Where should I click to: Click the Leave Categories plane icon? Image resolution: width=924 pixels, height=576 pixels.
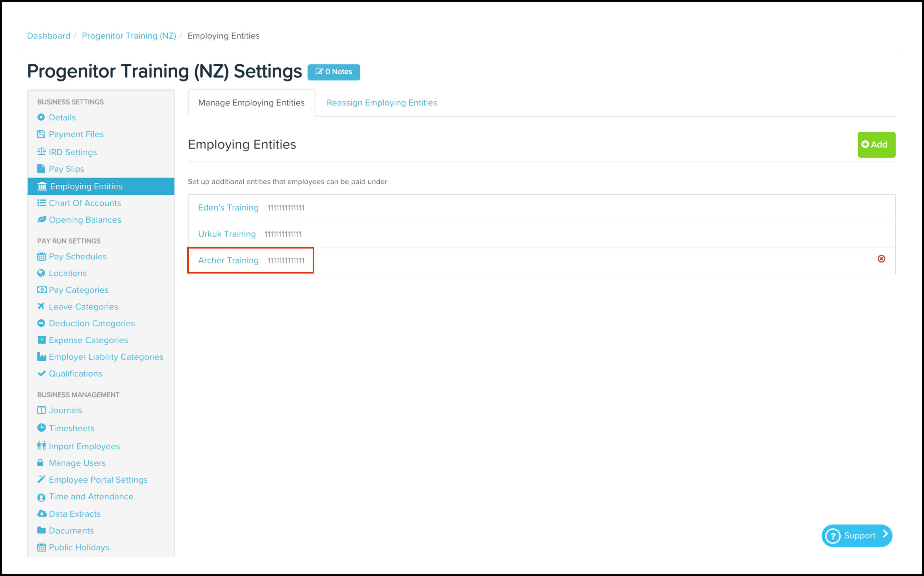click(41, 306)
